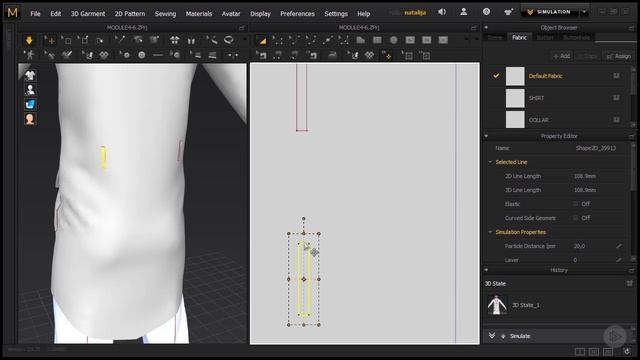640x360 pixels.
Task: Open the Avatar menu
Action: pos(231,13)
